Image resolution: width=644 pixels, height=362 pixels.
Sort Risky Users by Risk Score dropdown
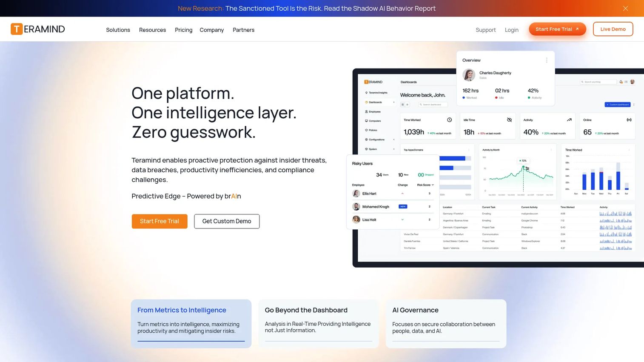(425, 185)
